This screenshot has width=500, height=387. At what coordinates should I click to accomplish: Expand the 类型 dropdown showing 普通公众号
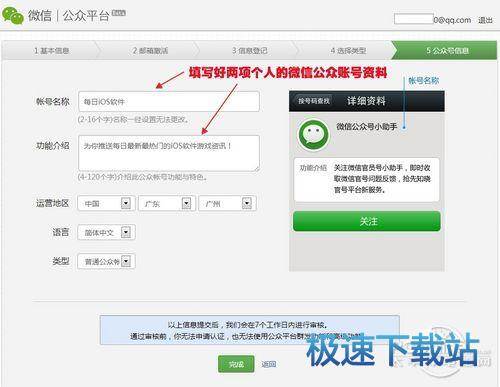pos(106,261)
